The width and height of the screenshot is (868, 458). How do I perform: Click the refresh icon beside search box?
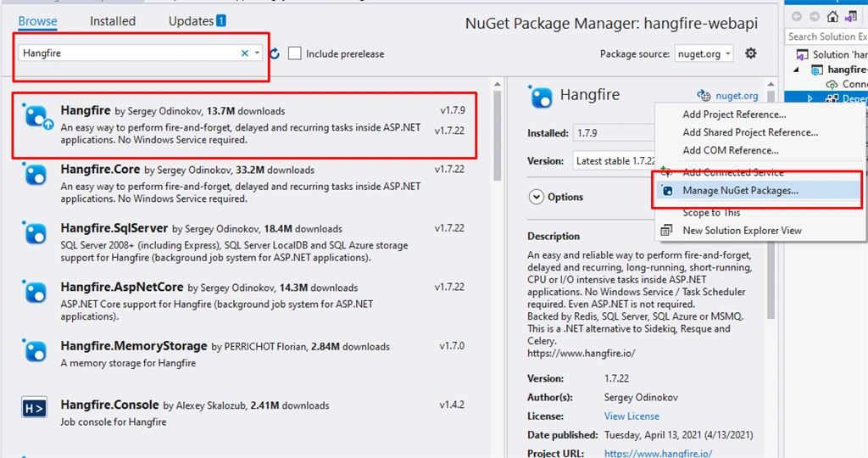(x=275, y=53)
